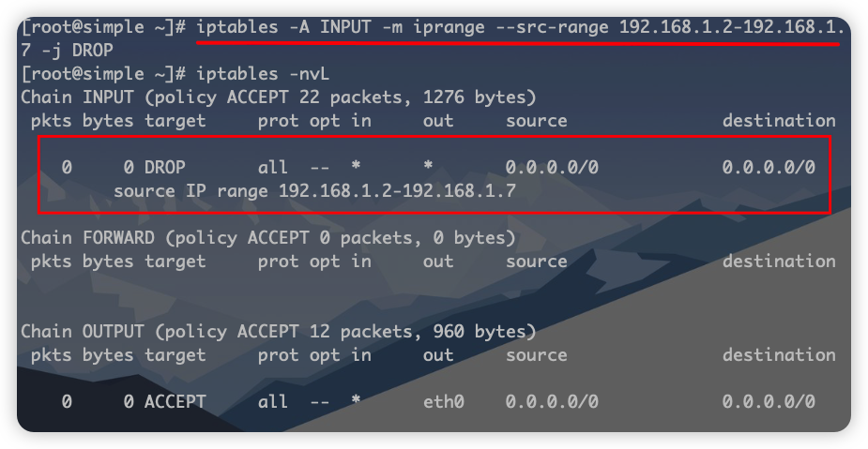
Task: Click the "7 -j DROP" wrapped command line
Action: pyautogui.click(x=67, y=50)
